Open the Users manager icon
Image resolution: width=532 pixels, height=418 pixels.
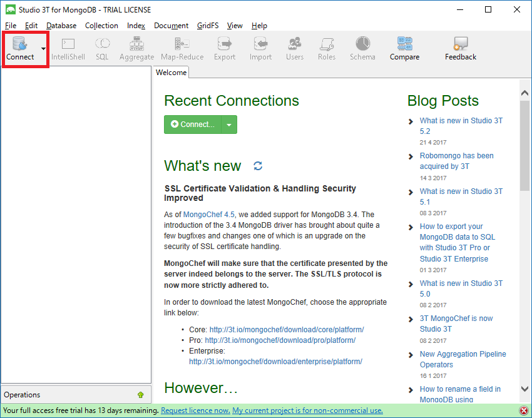click(x=295, y=49)
